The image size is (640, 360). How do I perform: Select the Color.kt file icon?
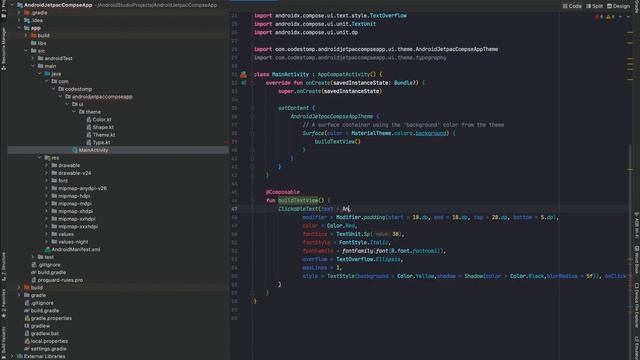click(89, 120)
